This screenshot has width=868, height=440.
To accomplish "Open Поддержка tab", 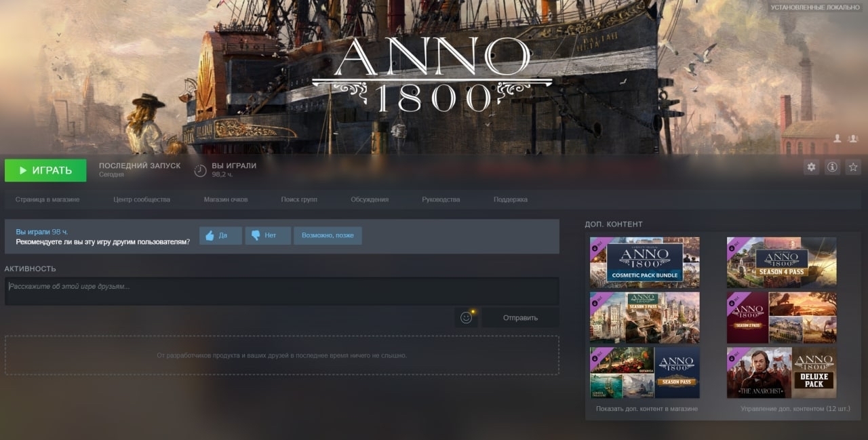I will click(x=511, y=199).
